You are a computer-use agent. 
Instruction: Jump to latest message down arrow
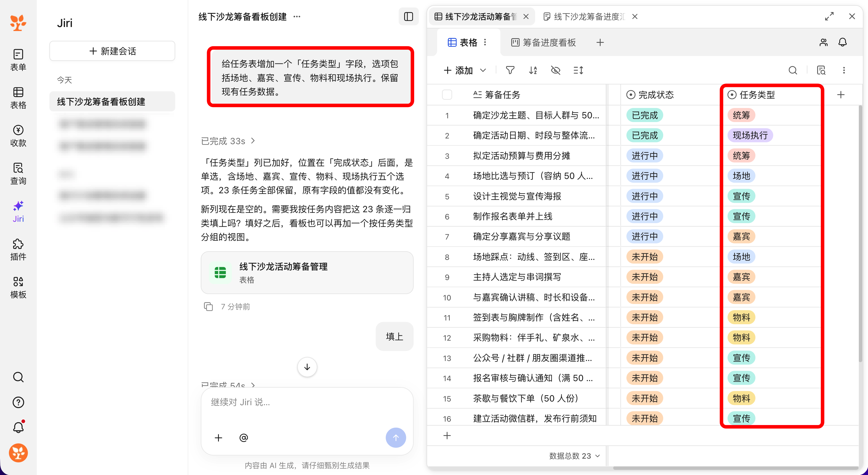tap(307, 367)
